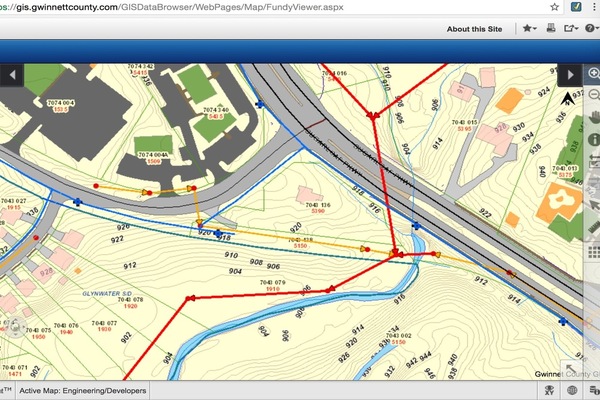The height and width of the screenshot is (400, 600).
Task: Open the favorites star dropdown
Action: coord(531,30)
